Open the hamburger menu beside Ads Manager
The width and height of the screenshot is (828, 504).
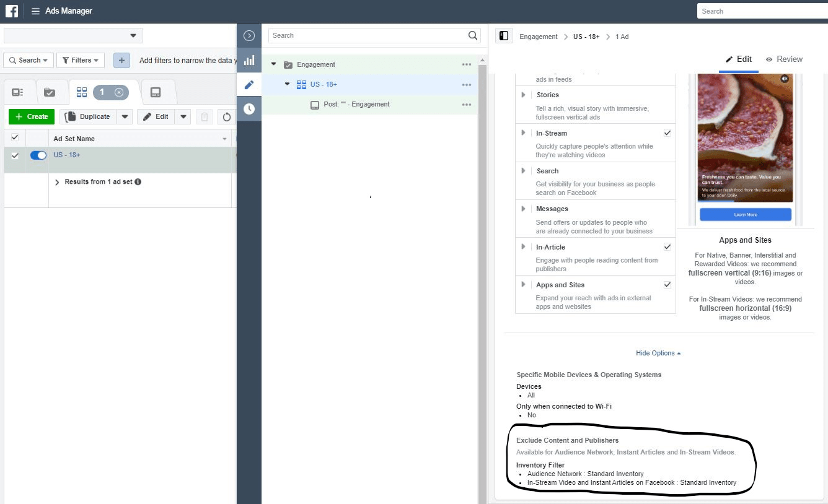pos(35,11)
